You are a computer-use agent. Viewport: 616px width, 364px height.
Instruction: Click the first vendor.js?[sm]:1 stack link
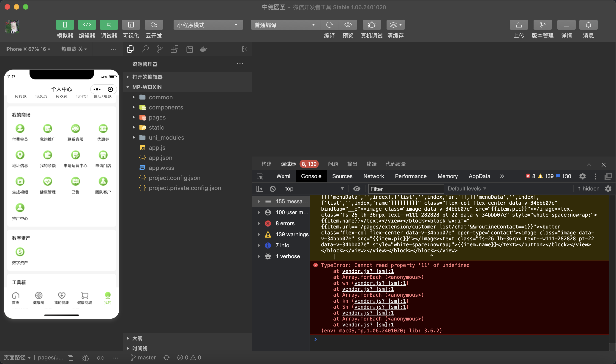point(368,271)
